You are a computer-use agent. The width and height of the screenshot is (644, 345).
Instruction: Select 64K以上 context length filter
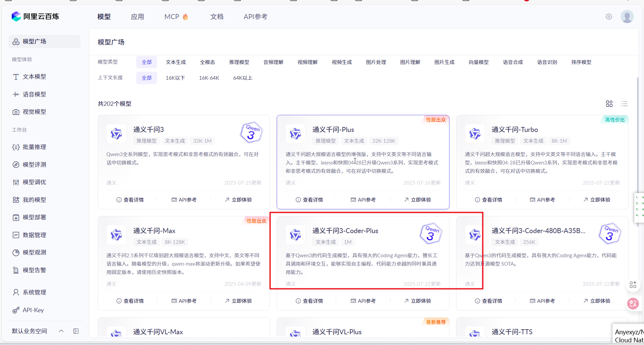tap(243, 78)
